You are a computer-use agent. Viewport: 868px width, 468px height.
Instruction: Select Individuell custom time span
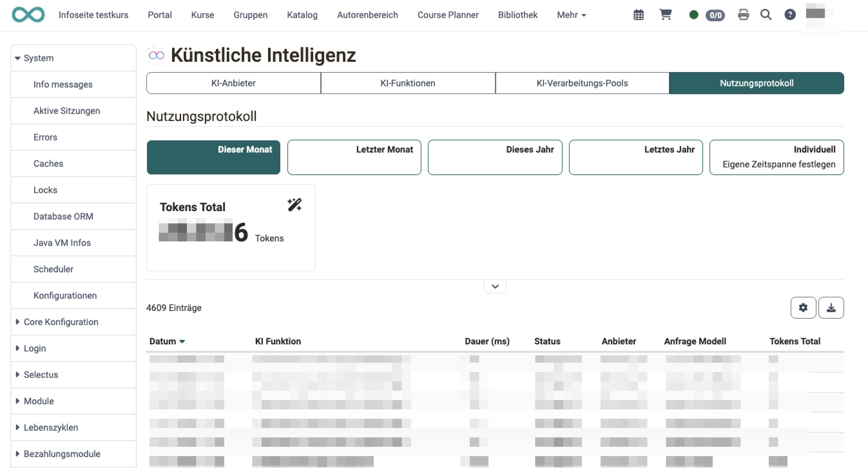click(x=776, y=157)
